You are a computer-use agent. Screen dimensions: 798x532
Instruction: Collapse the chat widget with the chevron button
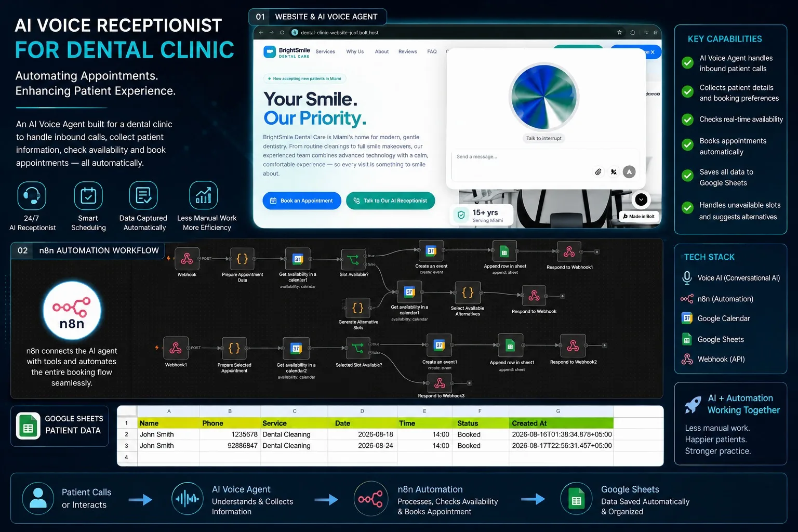pos(641,199)
